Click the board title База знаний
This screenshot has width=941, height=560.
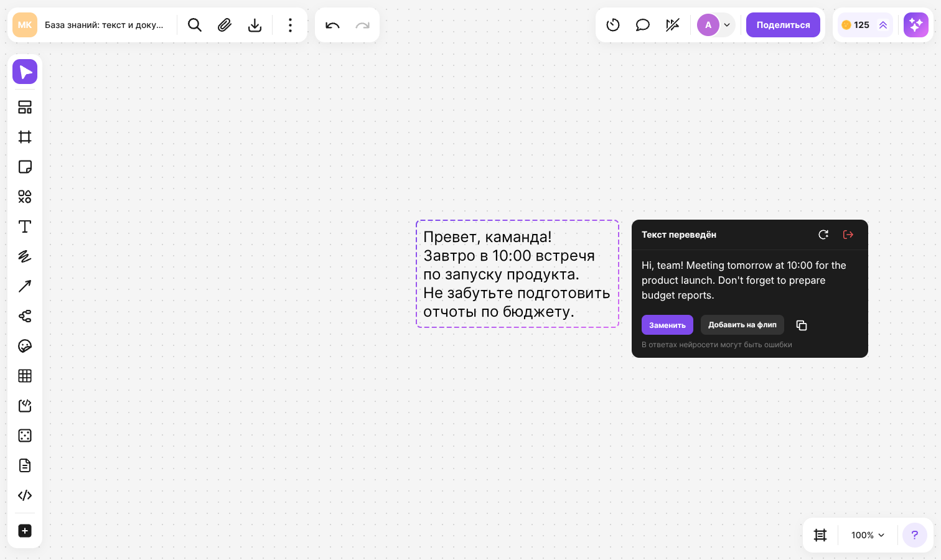click(104, 25)
